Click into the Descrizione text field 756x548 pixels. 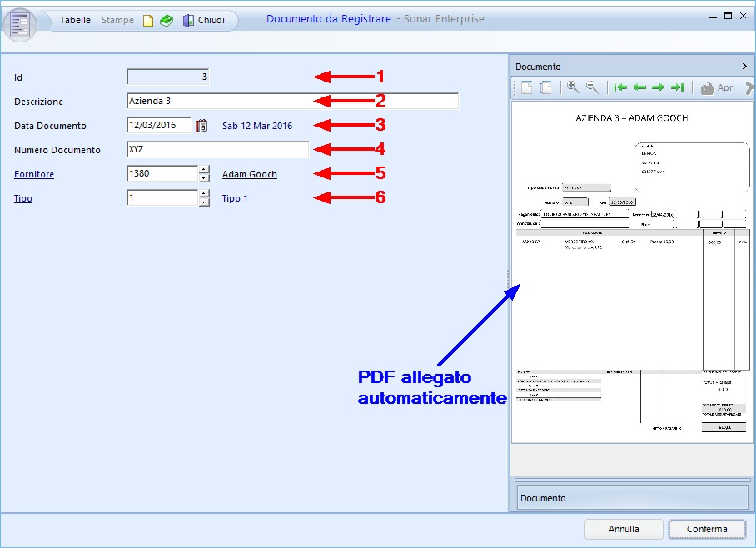[291, 101]
